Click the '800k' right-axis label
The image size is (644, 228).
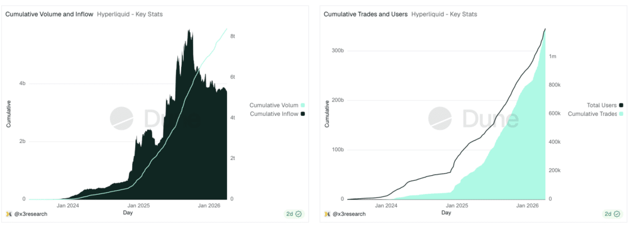click(x=555, y=85)
